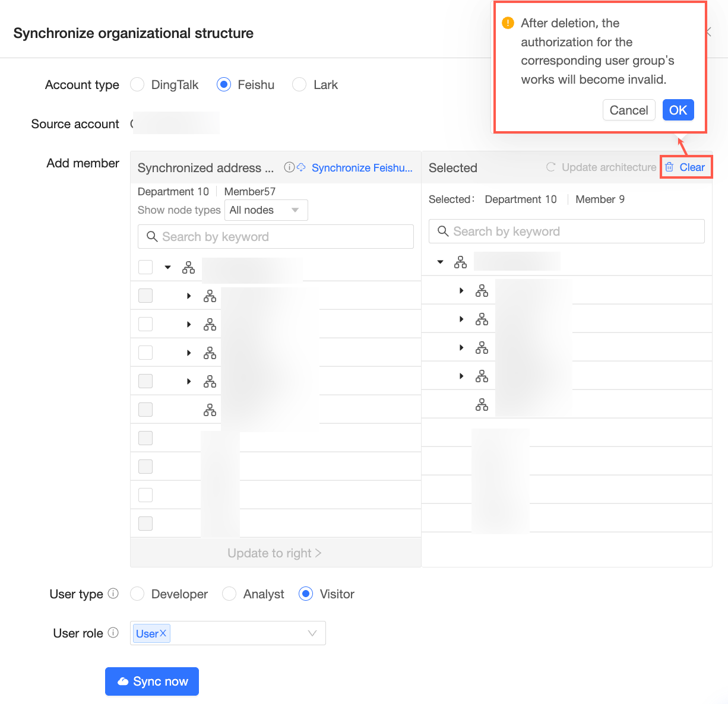Expand the User role dropdown chevron
Screen dimensions: 728x704
pos(312,633)
